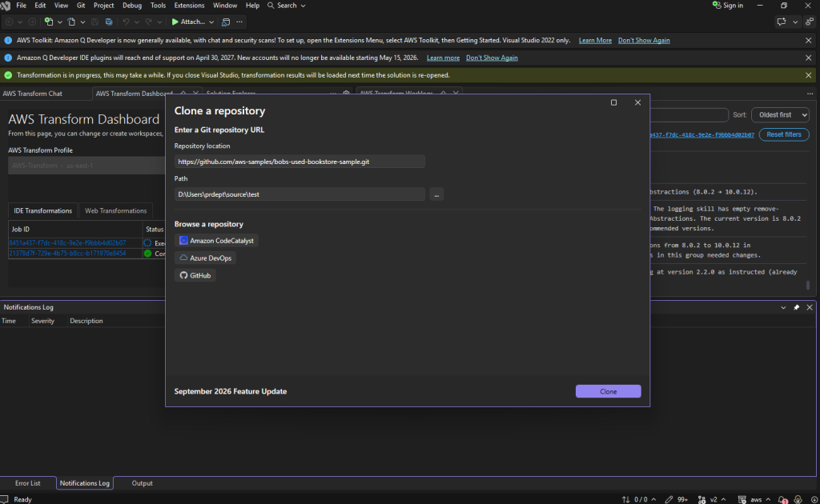This screenshot has height=504, width=820.
Task: Open the Debug menu
Action: coord(132,6)
